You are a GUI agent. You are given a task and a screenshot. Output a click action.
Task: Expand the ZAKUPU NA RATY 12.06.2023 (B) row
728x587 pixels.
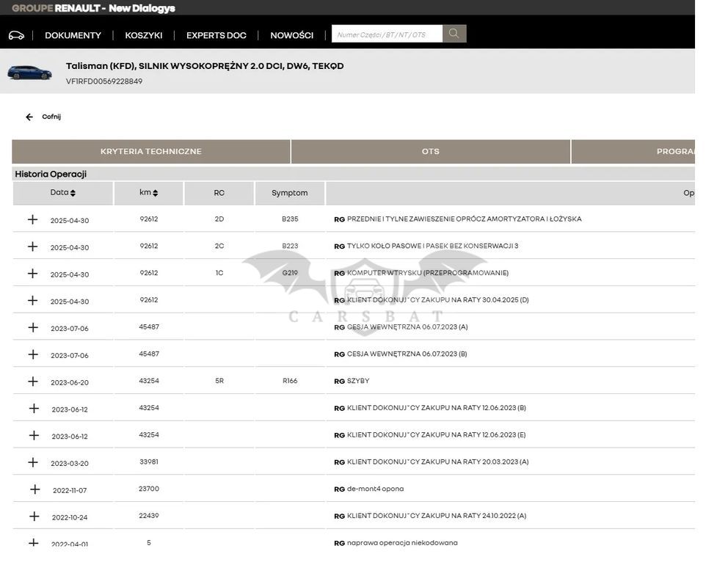(34, 409)
